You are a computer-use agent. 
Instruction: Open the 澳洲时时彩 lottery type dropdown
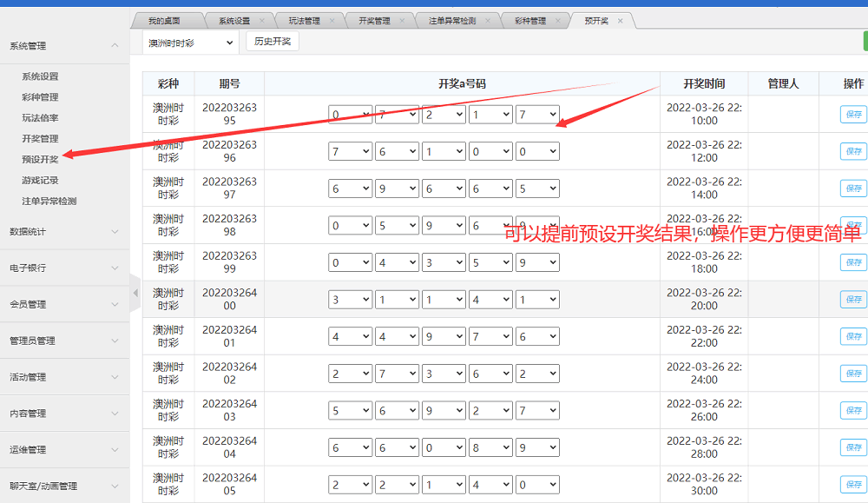coord(190,42)
